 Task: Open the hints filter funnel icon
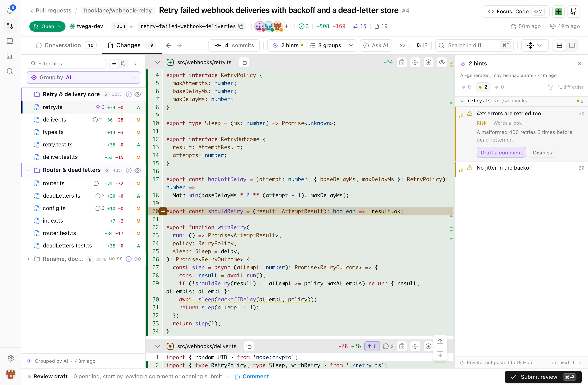pos(550,87)
